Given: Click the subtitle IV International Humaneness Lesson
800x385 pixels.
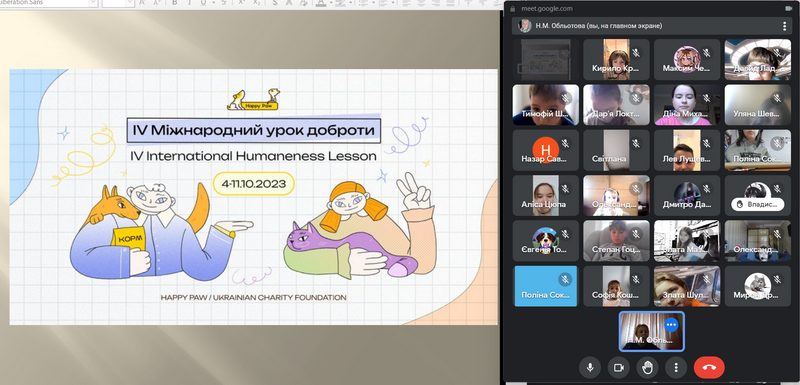Looking at the screenshot, I should click(254, 155).
